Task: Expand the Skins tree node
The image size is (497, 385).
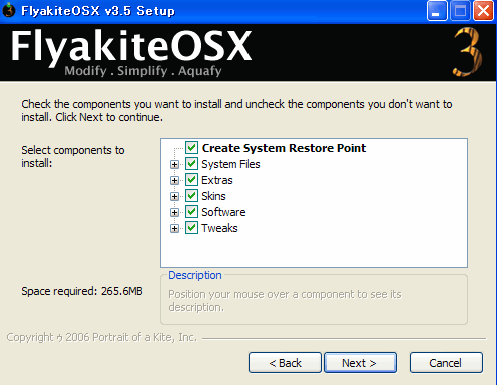Action: [x=174, y=196]
